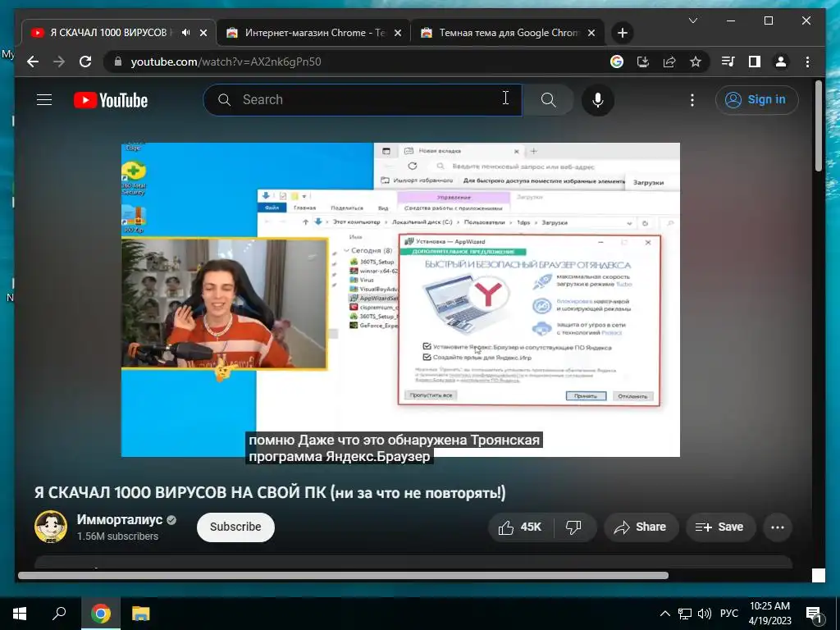
Task: Go back using the browser back arrow
Action: coord(33,62)
